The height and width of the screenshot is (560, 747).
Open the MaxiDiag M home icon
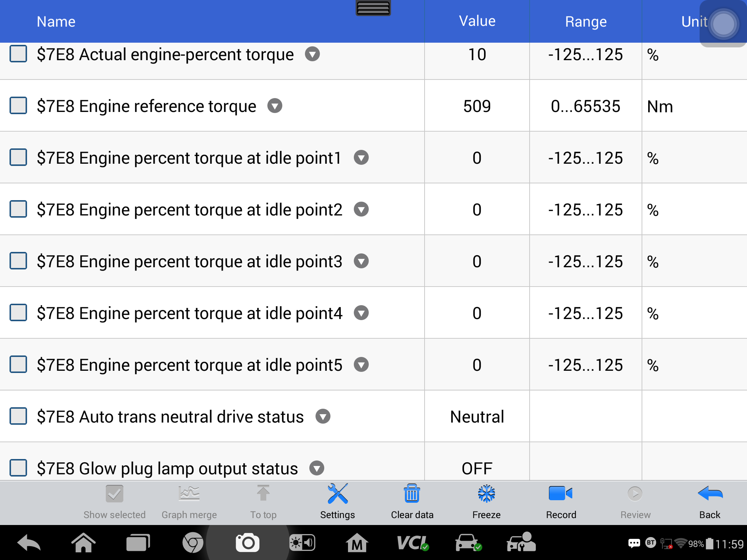click(x=357, y=543)
